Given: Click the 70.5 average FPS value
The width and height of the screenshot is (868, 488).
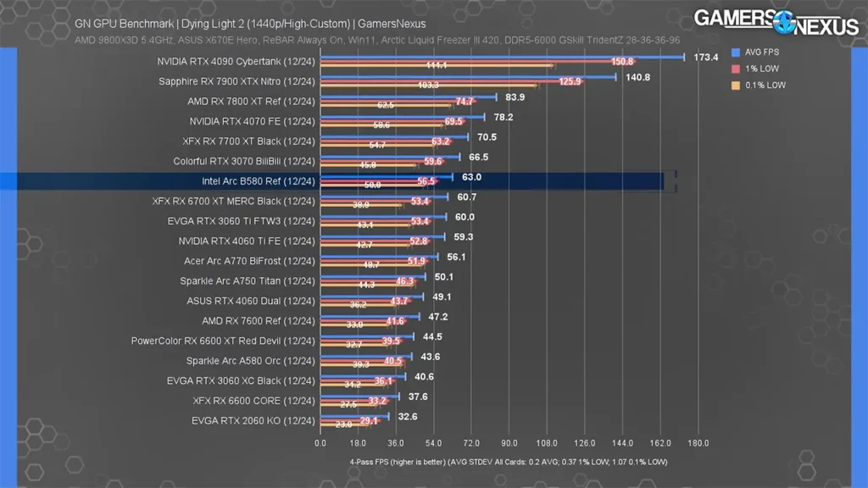Looking at the screenshot, I should 487,136.
